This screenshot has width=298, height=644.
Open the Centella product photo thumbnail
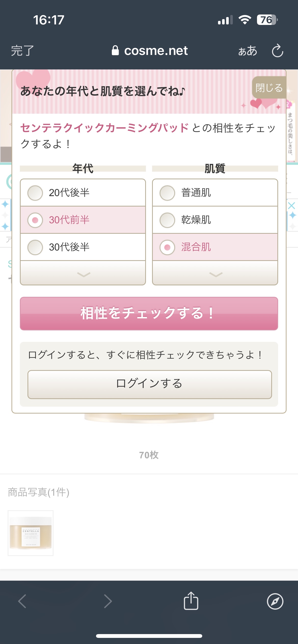pos(31,533)
